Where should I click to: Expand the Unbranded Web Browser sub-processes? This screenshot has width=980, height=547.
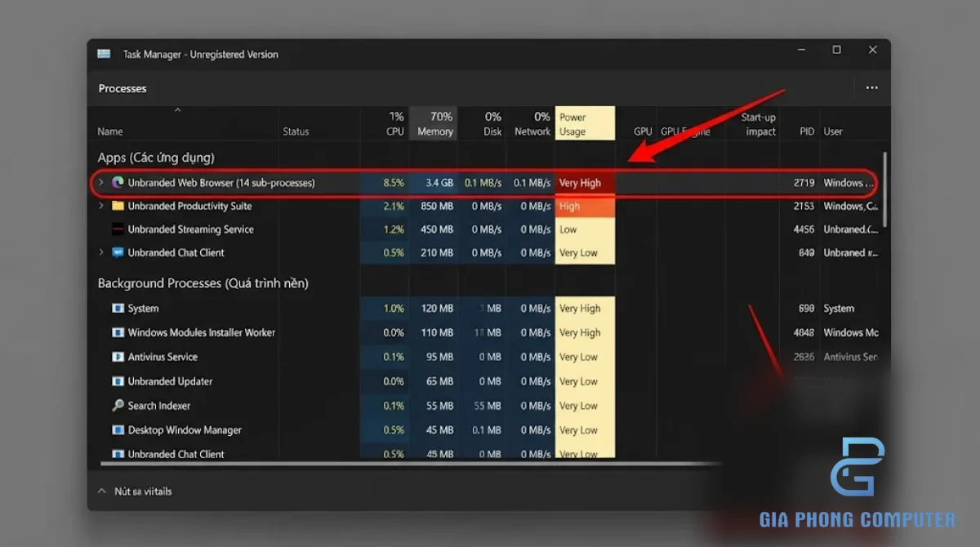coord(101,183)
